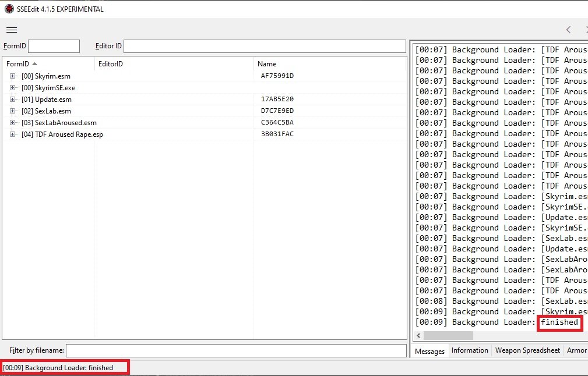Switch to the Messages tab

point(429,351)
